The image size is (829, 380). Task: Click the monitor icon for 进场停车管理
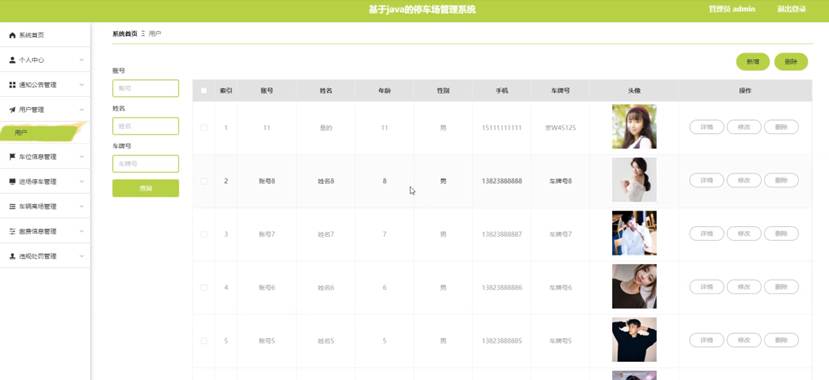click(x=12, y=182)
